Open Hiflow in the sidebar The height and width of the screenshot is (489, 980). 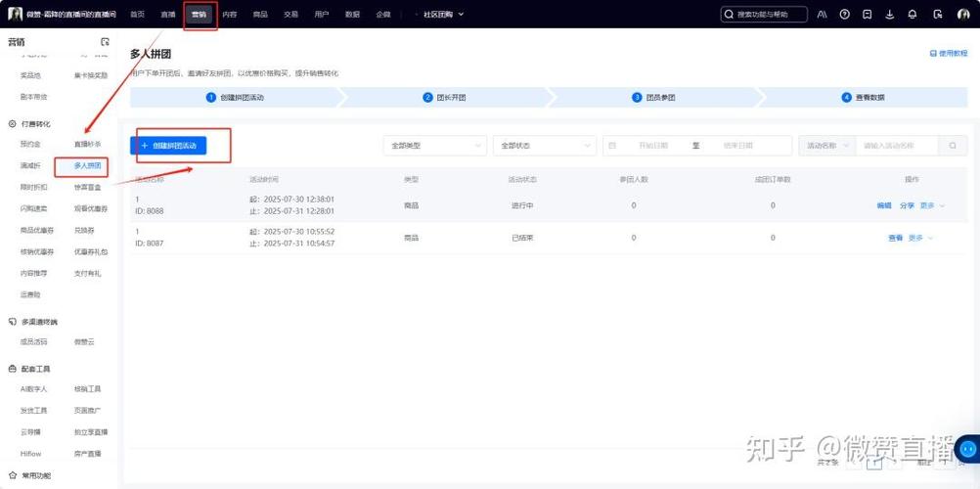30,454
